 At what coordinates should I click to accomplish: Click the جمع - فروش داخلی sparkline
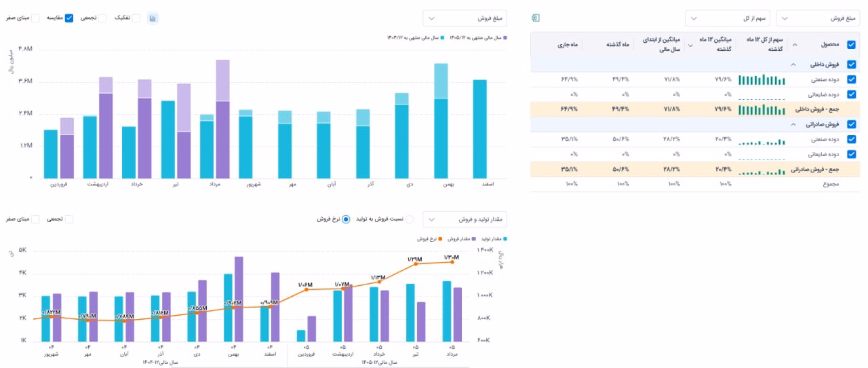pos(761,109)
